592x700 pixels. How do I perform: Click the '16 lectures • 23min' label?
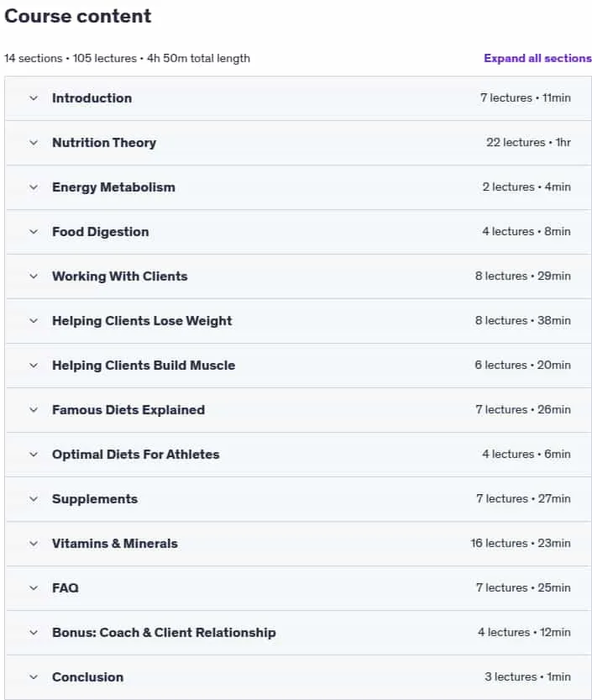[x=521, y=544]
